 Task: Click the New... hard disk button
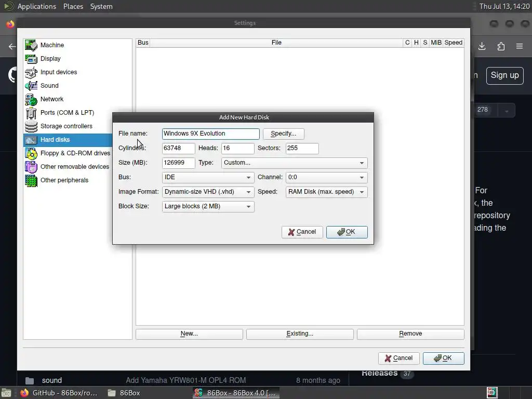tap(189, 334)
